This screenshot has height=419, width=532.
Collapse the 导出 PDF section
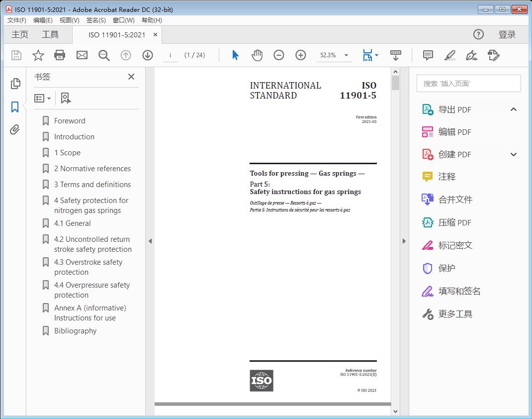(514, 109)
